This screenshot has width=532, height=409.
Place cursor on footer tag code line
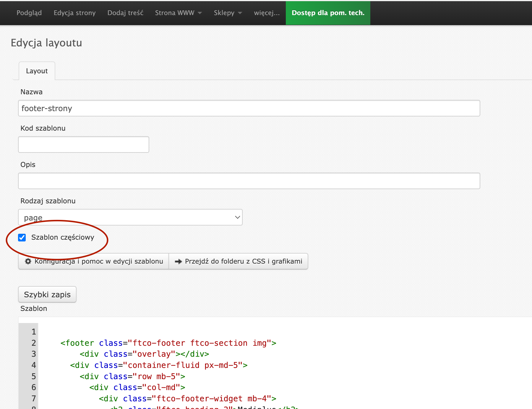(x=168, y=343)
